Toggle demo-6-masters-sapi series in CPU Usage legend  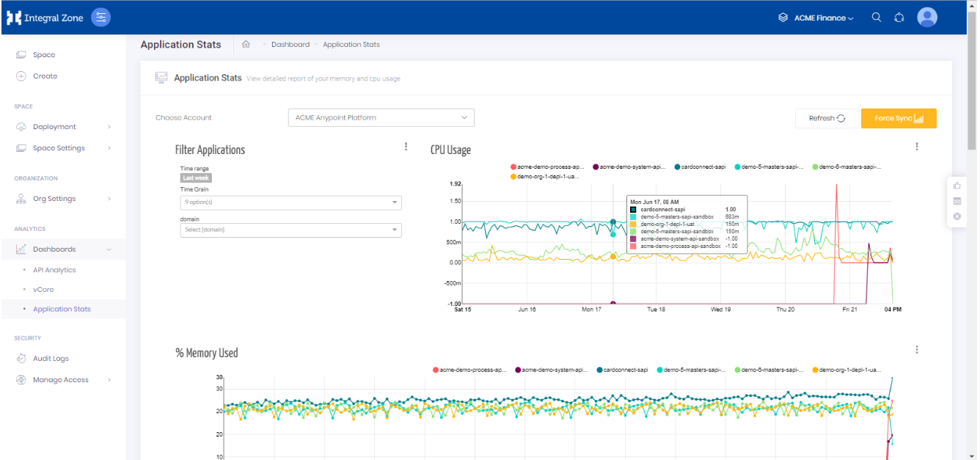[847, 167]
